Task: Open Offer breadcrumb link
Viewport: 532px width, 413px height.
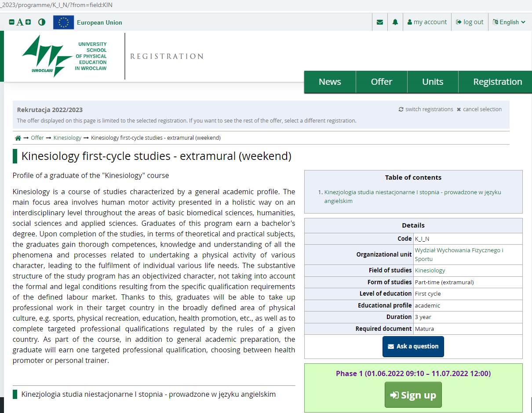Action: (x=37, y=138)
